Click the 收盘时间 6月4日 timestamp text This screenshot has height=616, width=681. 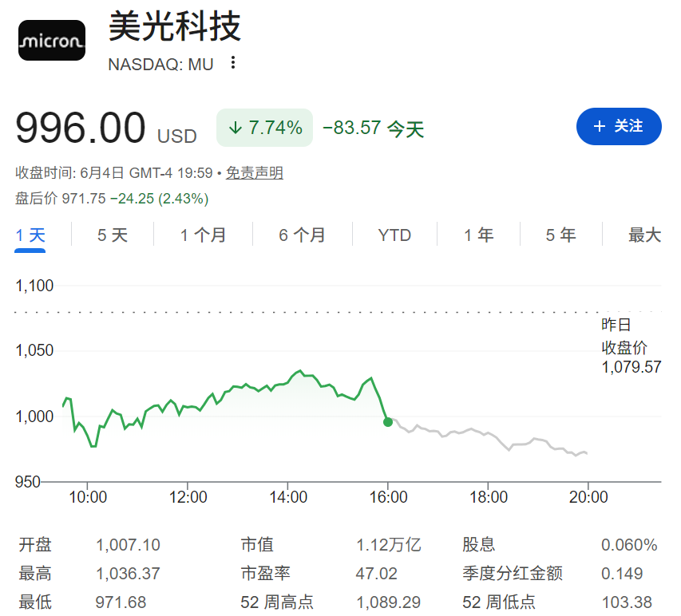click(x=114, y=173)
